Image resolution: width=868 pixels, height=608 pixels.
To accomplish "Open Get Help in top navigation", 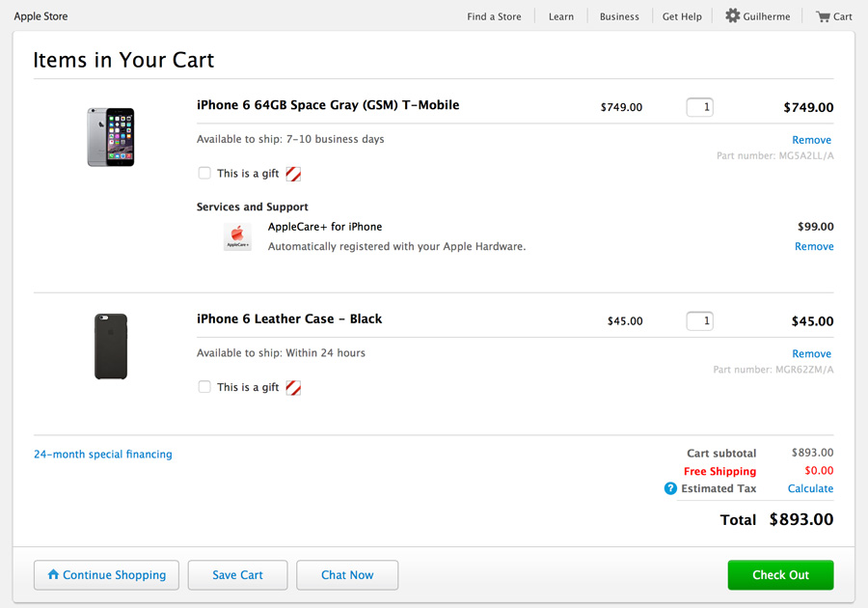I will tap(682, 16).
